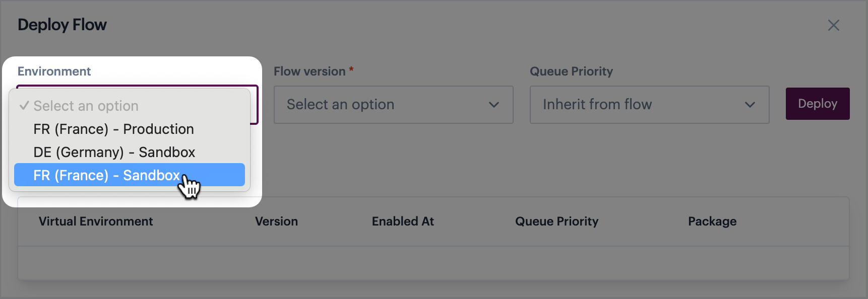Expand the Queue Priority dropdown

649,105
